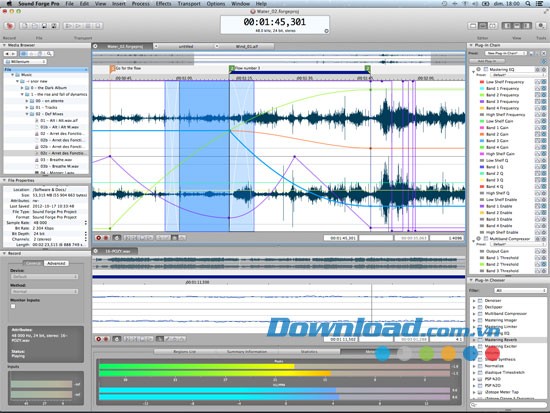Switch to the Summary Information tab
The image size is (550, 413).
pos(247,352)
